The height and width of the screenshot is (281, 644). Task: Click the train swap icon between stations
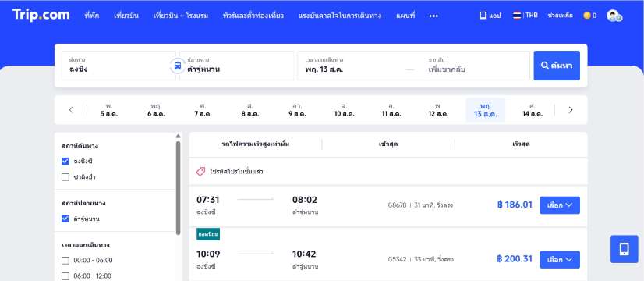[178, 66]
